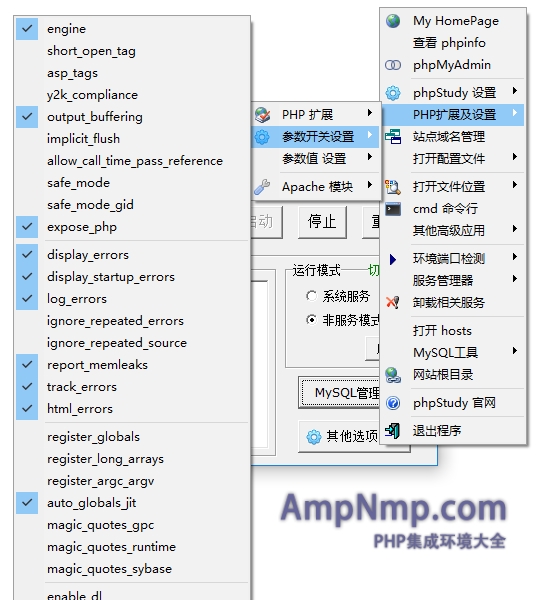Click the gear icon on 其他选项 button

[x=314, y=437]
